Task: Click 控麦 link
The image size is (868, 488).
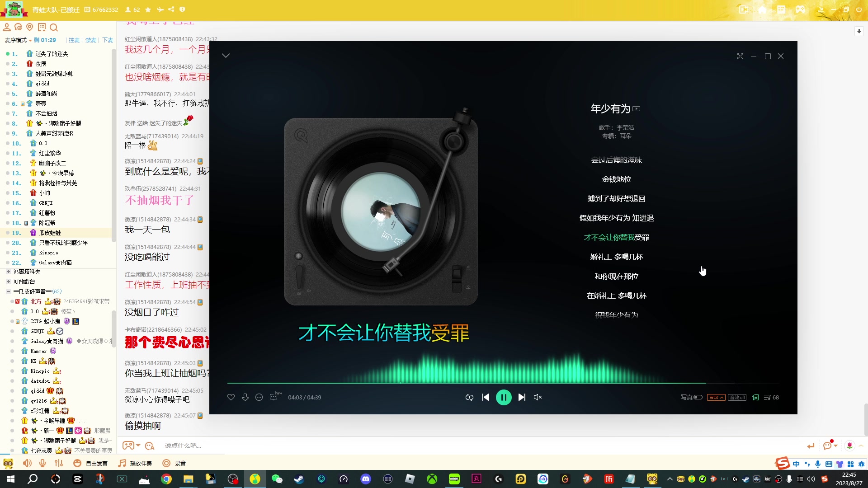Action: pos(74,40)
